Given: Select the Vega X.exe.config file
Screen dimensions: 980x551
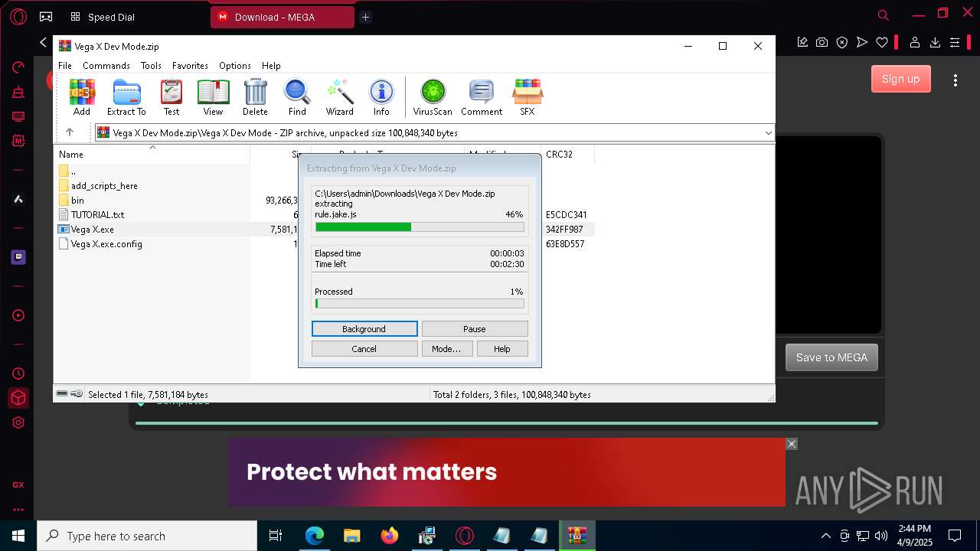Looking at the screenshot, I should point(100,244).
